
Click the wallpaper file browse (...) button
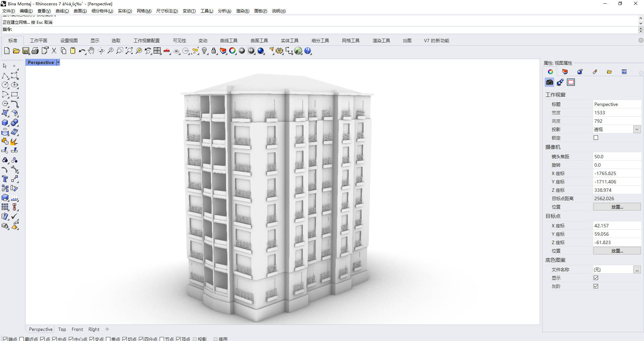coord(637,270)
